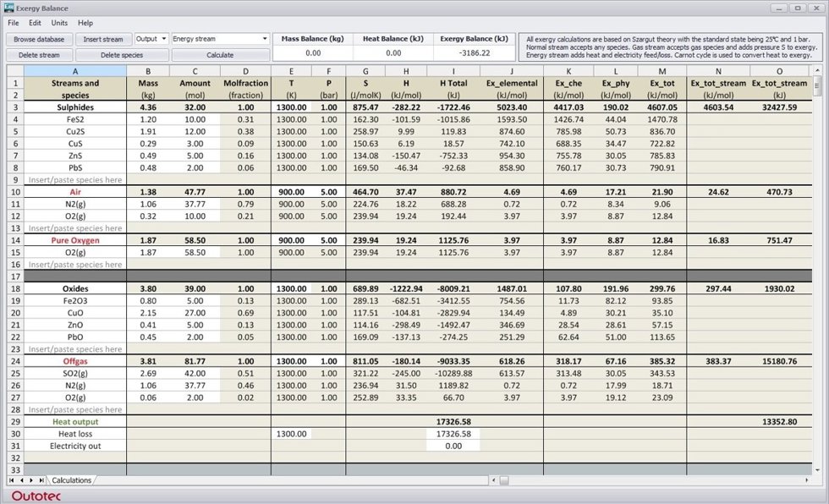Viewport: 829px width, 504px height.
Task: Click the Browse database button
Action: click(x=39, y=39)
